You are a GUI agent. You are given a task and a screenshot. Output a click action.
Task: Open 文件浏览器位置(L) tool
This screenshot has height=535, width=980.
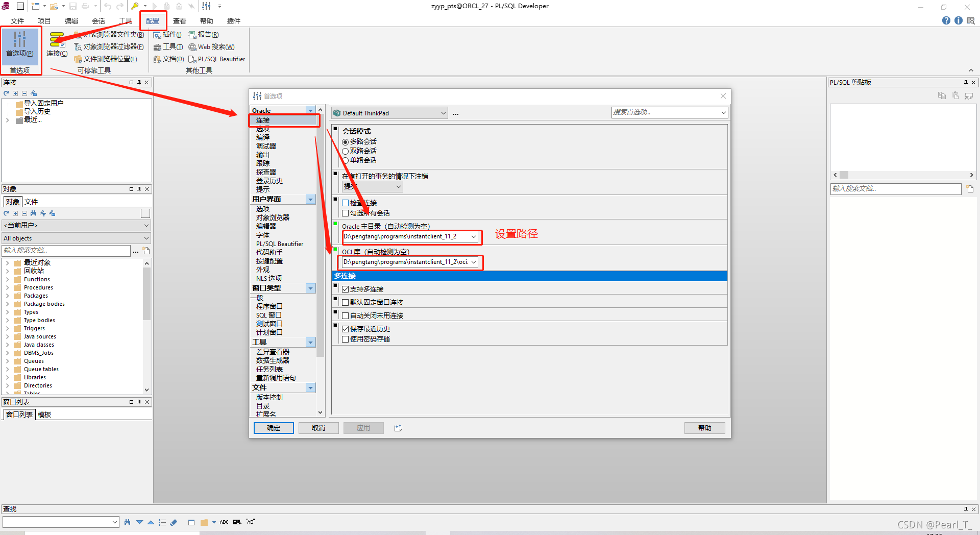(106, 59)
